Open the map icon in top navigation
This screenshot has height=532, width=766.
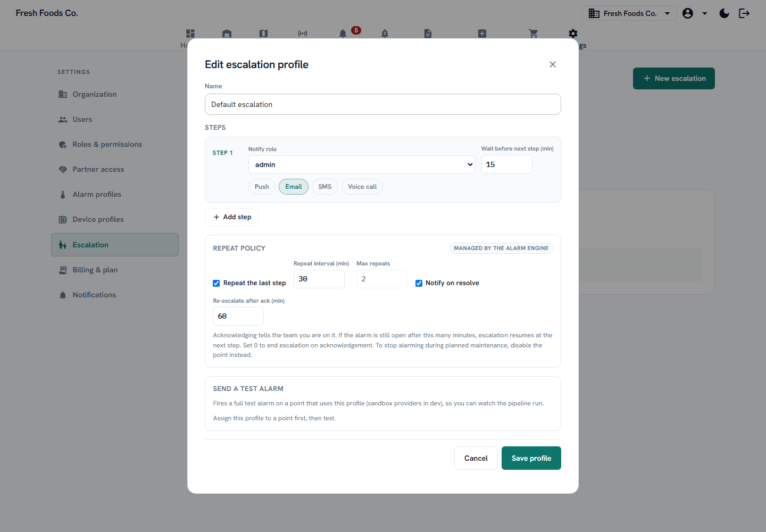(x=263, y=34)
